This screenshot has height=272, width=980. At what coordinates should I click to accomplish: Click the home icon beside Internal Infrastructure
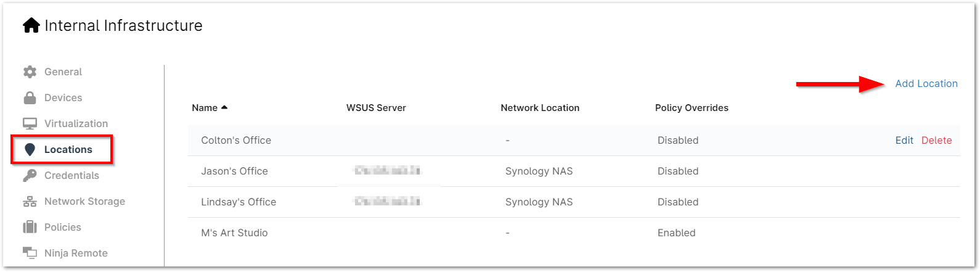click(x=31, y=25)
